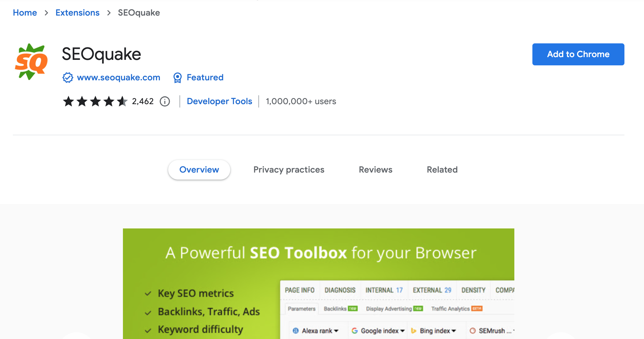This screenshot has height=339, width=644.
Task: Toggle the Key SEO metrics checkmark
Action: [x=148, y=293]
